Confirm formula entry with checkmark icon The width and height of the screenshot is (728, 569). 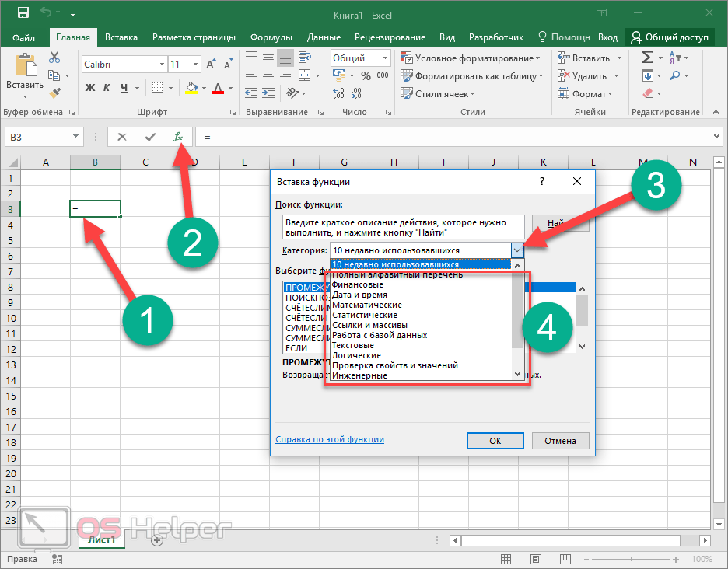tap(150, 137)
